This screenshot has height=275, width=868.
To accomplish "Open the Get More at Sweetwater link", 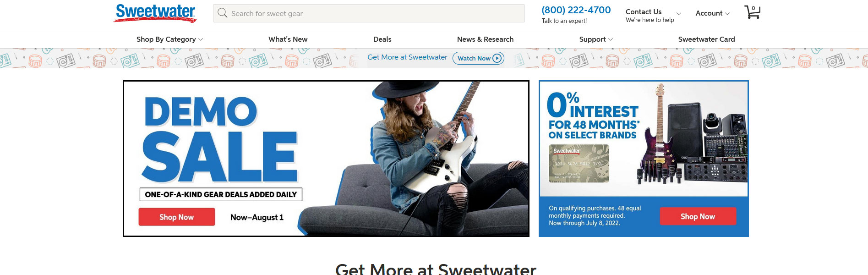I will point(407,57).
